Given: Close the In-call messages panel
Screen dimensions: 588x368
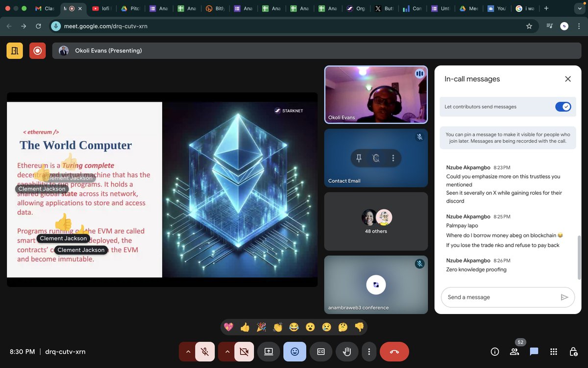Looking at the screenshot, I should tap(568, 79).
